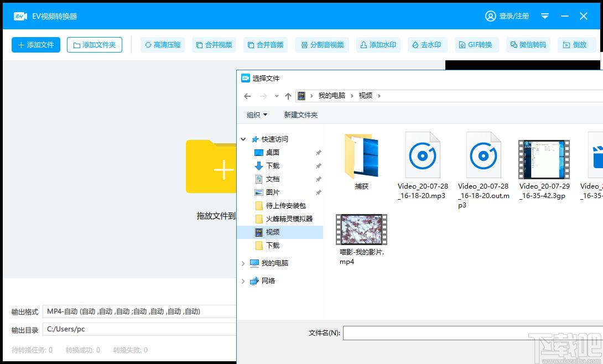603x364 pixels.
Task: Click the pin icon next to 图片
Action: click(319, 193)
